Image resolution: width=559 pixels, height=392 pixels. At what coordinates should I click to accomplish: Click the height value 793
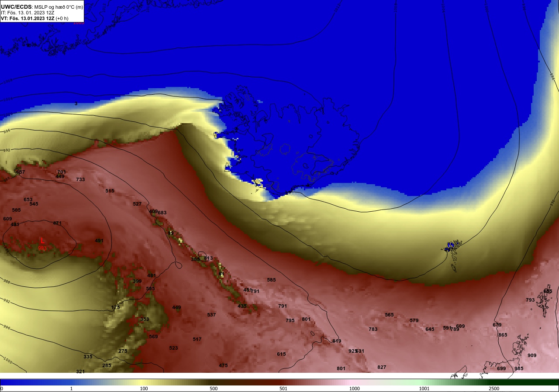(530, 300)
